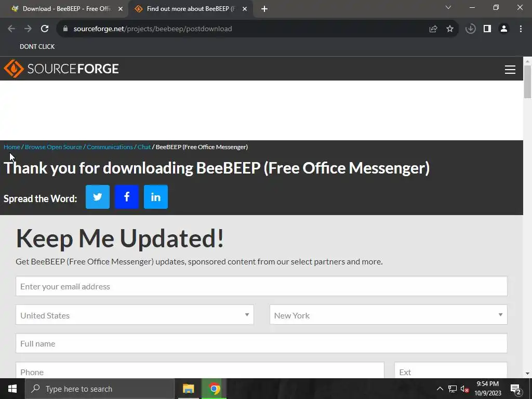View site security lock information
The height and width of the screenshot is (399, 532).
pos(65,29)
